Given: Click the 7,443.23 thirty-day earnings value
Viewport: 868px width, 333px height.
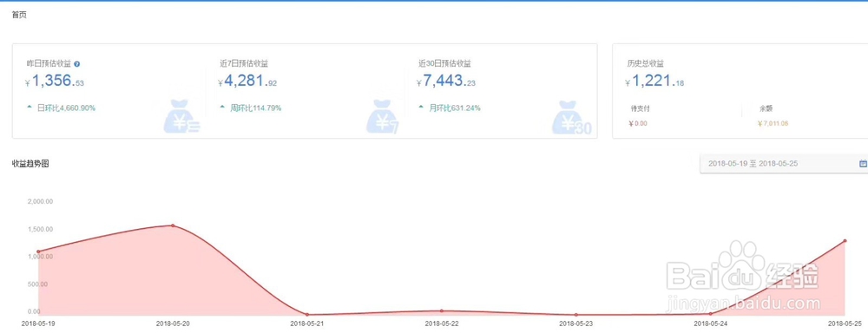Looking at the screenshot, I should pos(445,82).
